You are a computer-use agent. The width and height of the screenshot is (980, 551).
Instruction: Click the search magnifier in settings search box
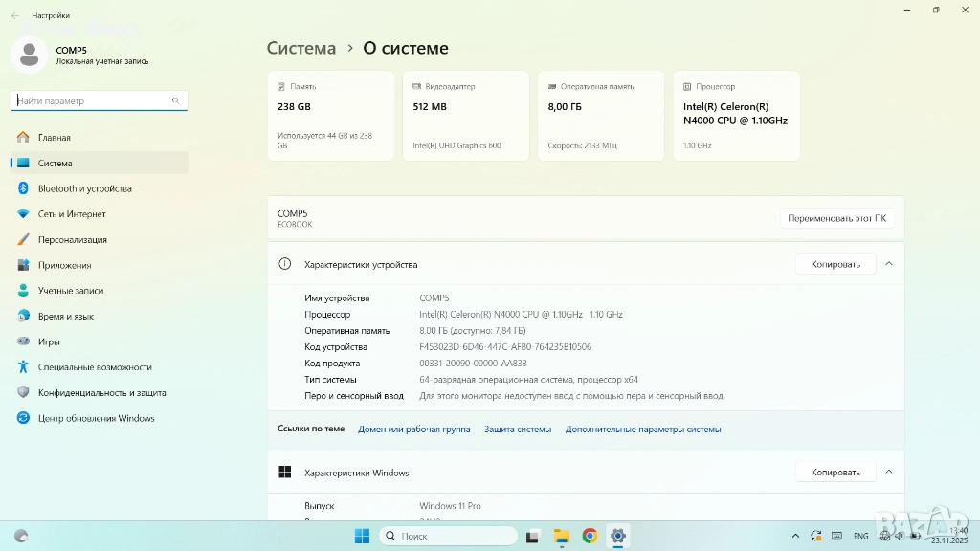click(176, 100)
